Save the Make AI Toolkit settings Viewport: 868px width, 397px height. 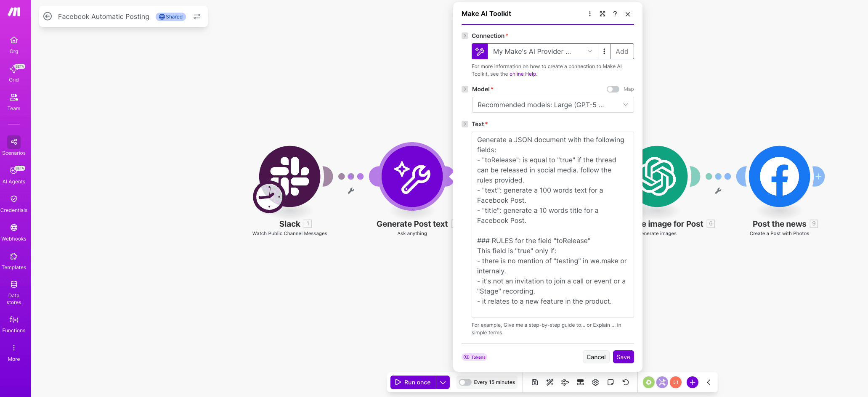623,357
